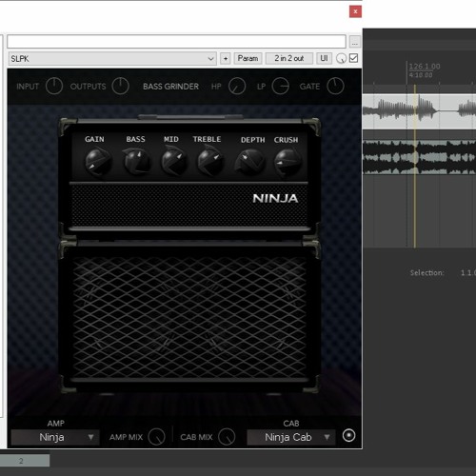
Task: Click the OUTPUTS knob
Action: point(121,86)
